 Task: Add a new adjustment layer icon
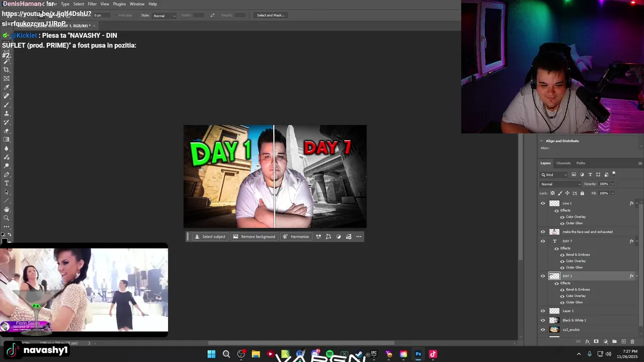pos(605,341)
